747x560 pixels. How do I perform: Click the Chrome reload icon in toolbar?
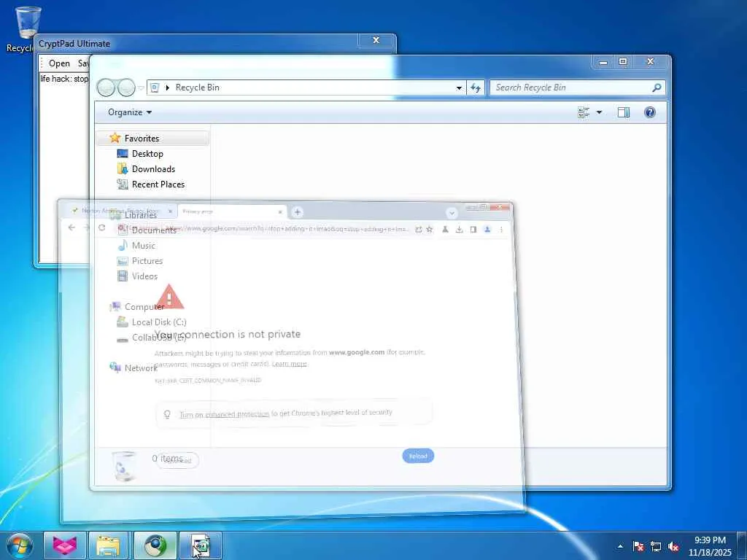101,227
